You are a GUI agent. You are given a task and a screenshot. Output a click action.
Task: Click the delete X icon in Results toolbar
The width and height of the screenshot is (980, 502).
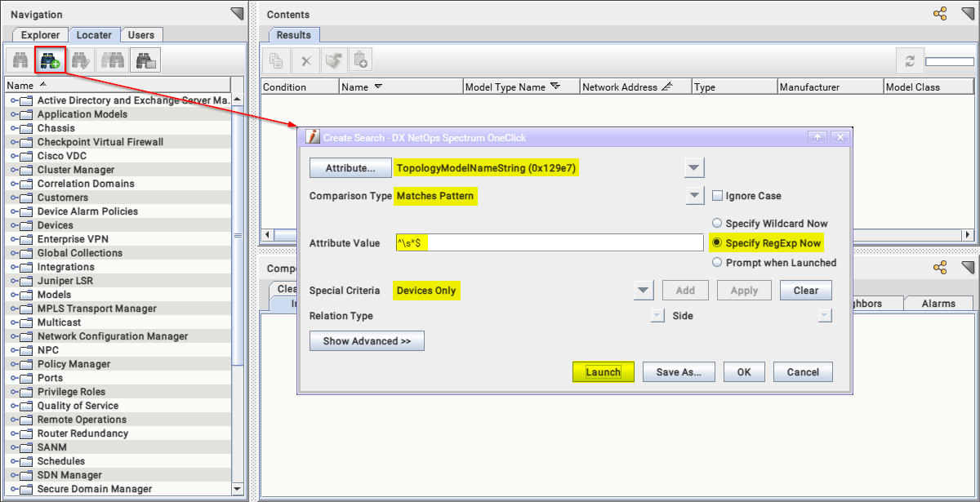coord(305,60)
